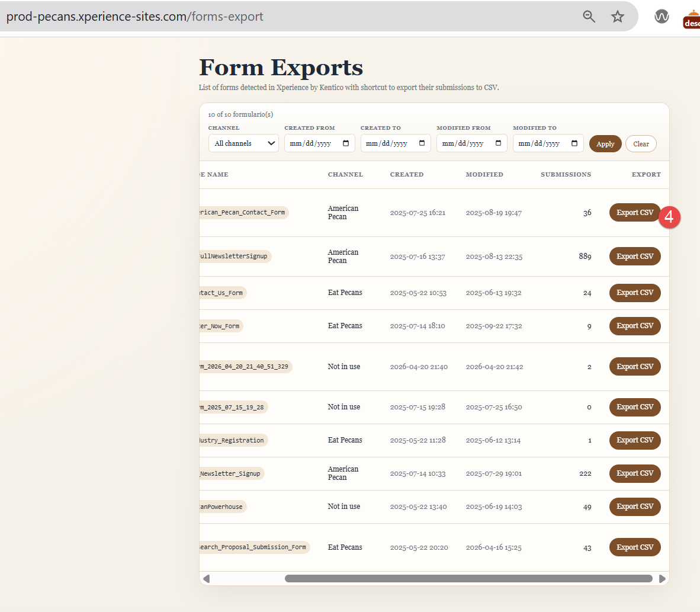700x612 pixels.
Task: Clear all filters
Action: click(x=641, y=144)
